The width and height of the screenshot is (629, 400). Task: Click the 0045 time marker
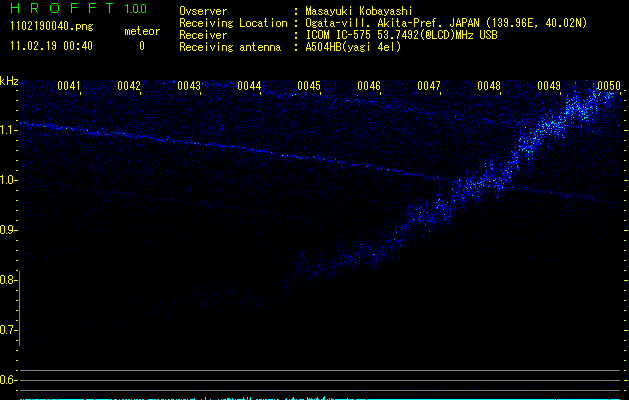coord(309,86)
